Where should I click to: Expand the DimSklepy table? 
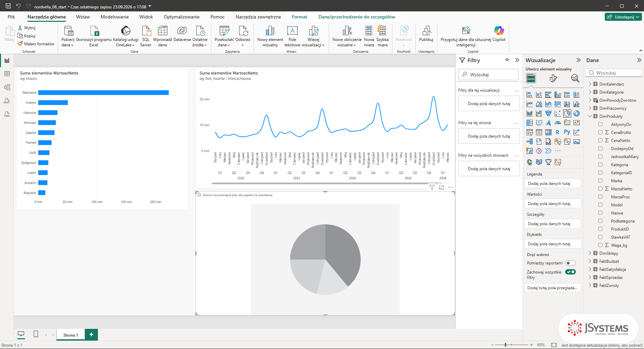coord(590,253)
